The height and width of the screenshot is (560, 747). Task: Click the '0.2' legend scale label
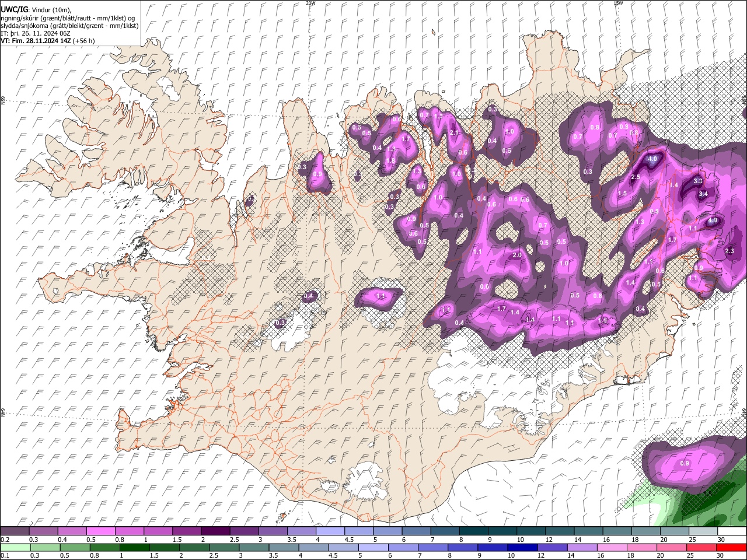[4, 540]
